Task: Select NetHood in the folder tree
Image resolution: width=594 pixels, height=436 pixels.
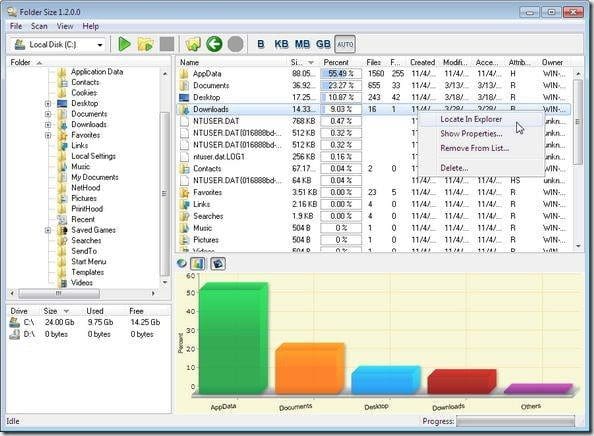Action: click(x=86, y=188)
